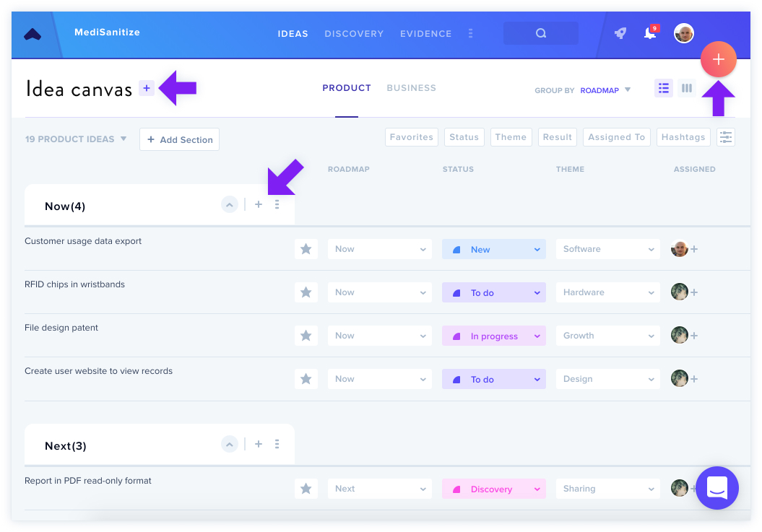
Task: Click assignee avatar on RFID chips row
Action: point(680,292)
